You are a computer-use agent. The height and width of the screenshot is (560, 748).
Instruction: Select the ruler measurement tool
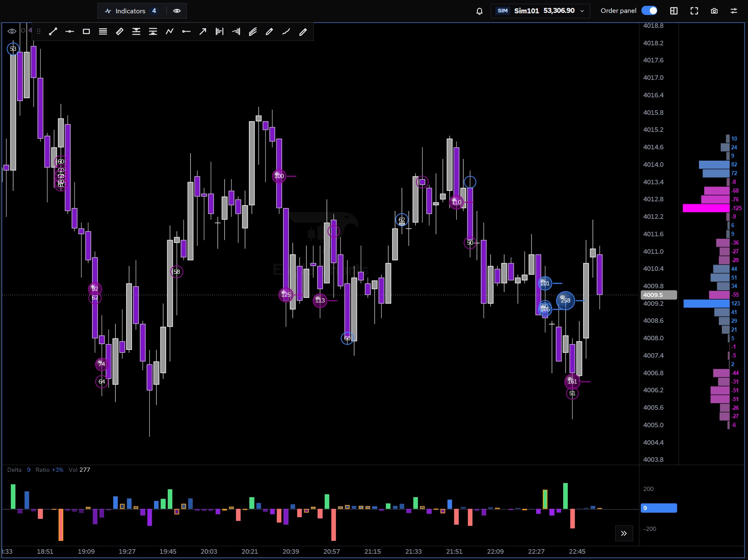pyautogui.click(x=119, y=32)
